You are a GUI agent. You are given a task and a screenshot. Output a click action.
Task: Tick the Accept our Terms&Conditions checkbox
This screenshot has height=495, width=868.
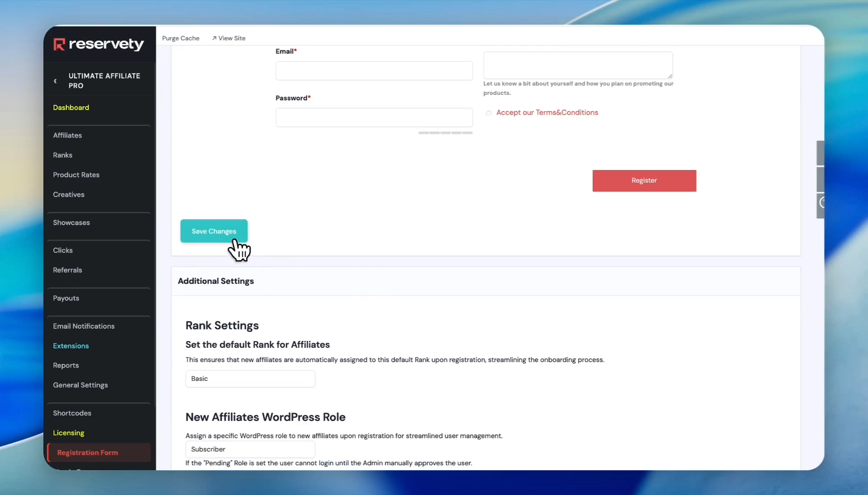(x=489, y=113)
